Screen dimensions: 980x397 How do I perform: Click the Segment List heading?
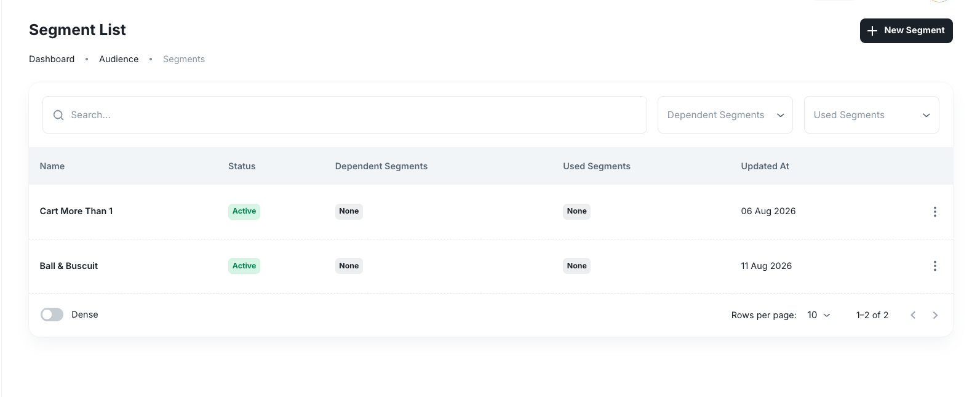point(78,30)
